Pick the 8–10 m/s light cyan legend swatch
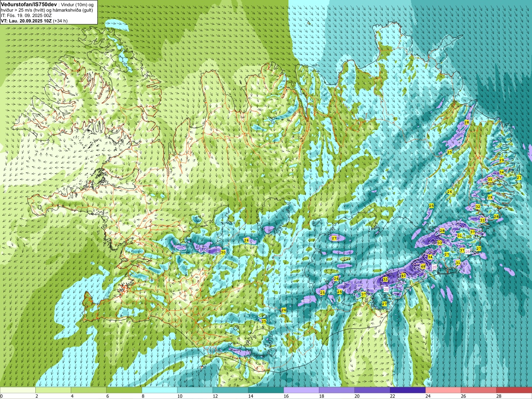The image size is (532, 399). [x=160, y=390]
